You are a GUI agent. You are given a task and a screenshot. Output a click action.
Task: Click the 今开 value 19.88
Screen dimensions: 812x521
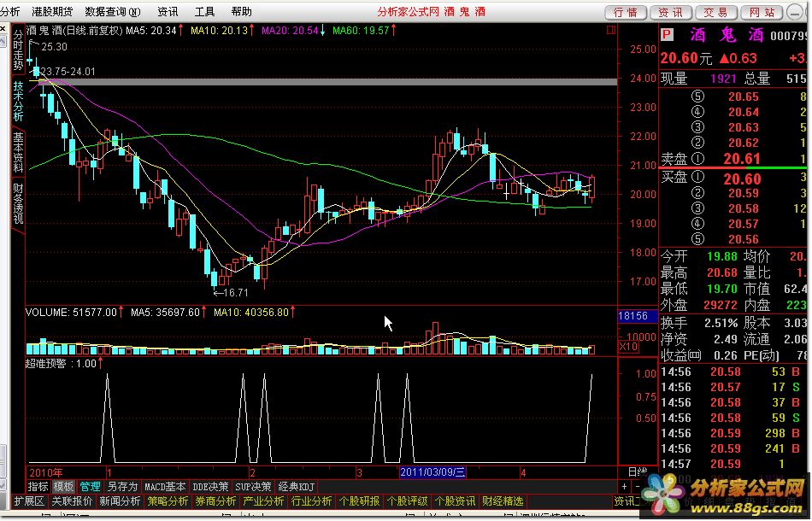coord(722,256)
